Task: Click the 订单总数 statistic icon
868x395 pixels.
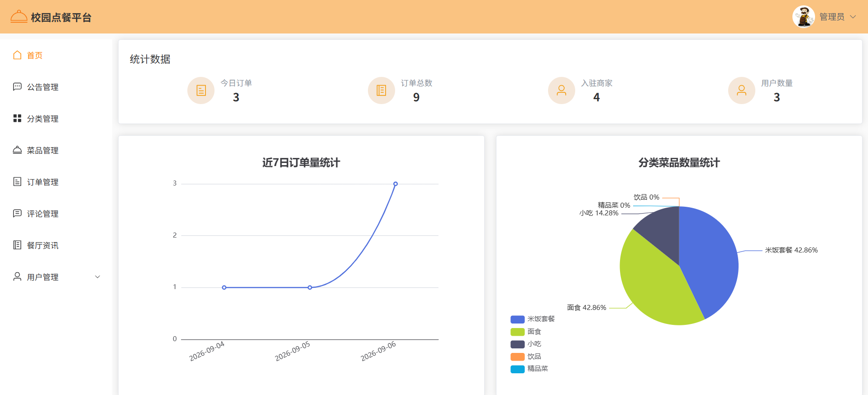Action: (382, 90)
